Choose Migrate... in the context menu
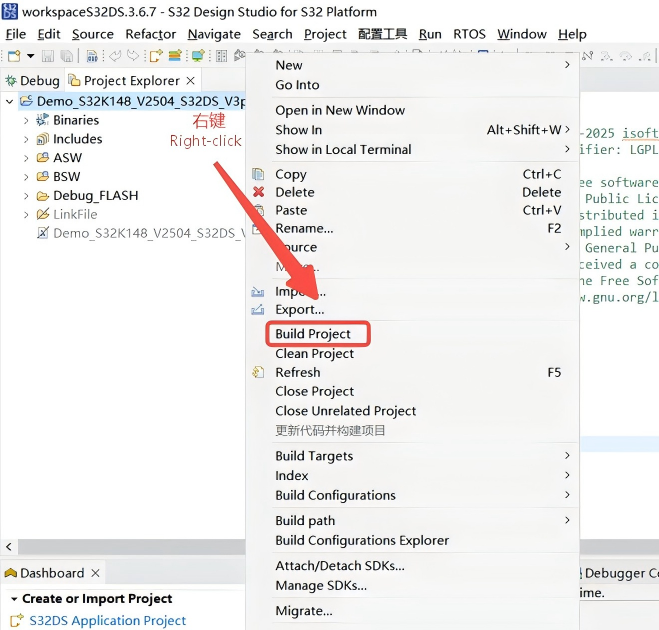This screenshot has width=659, height=630. point(304,611)
